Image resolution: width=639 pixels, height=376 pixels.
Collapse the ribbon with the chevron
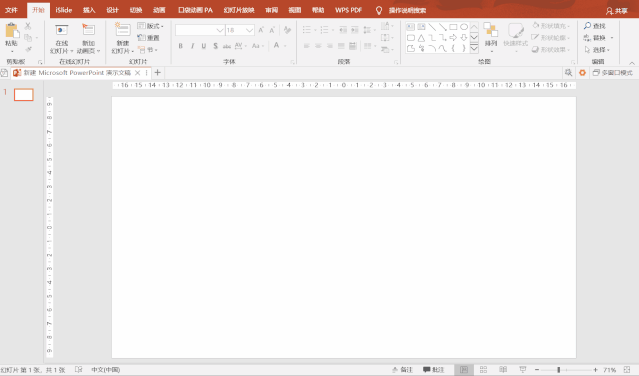click(x=632, y=63)
